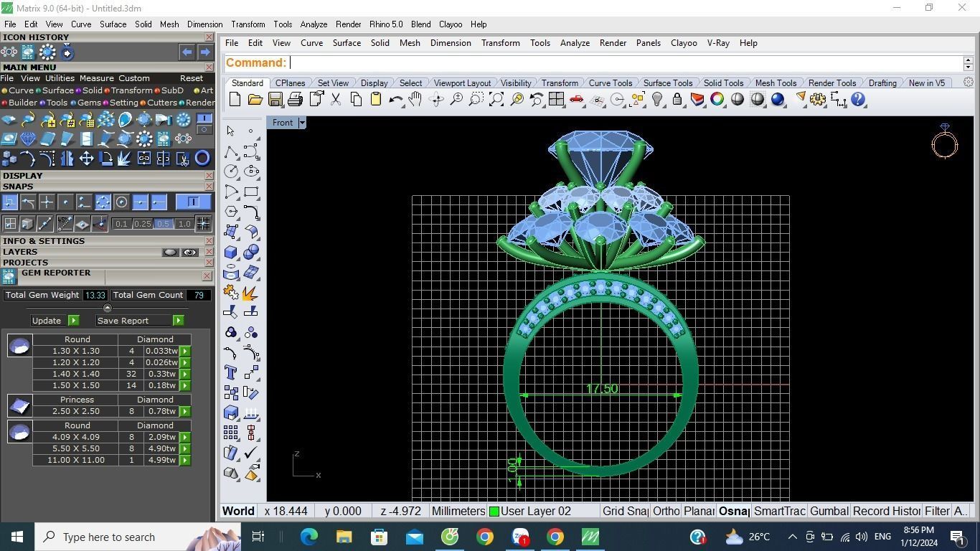The width and height of the screenshot is (980, 551).
Task: Click the Windows taskbar search box
Action: [x=138, y=537]
